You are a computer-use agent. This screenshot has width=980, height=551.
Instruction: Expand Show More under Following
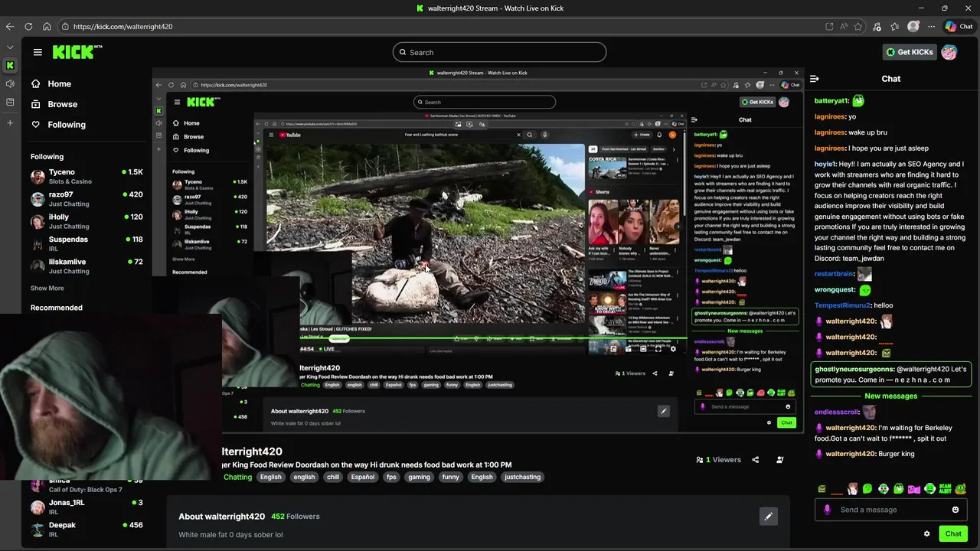click(47, 289)
